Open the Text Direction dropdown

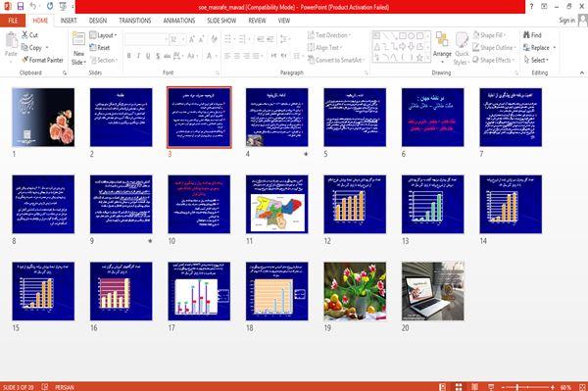(x=329, y=35)
